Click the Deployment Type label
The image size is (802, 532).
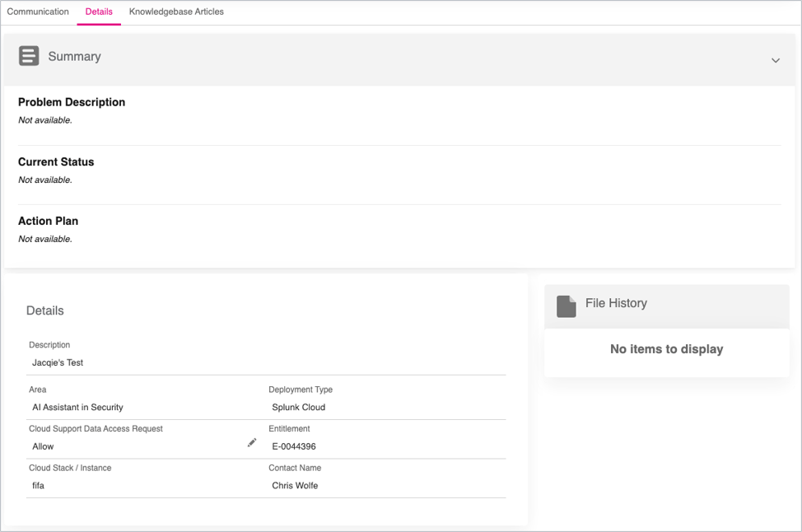(x=301, y=390)
